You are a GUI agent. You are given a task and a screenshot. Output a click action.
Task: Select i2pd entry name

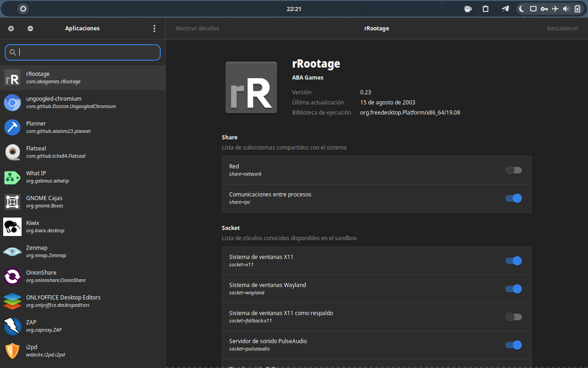pyautogui.click(x=32, y=347)
